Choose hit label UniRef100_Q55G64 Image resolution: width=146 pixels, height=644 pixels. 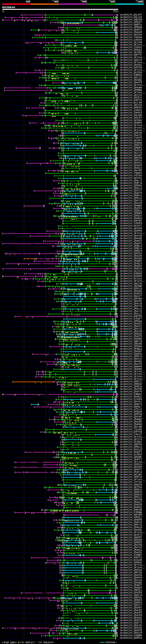click(131, 321)
